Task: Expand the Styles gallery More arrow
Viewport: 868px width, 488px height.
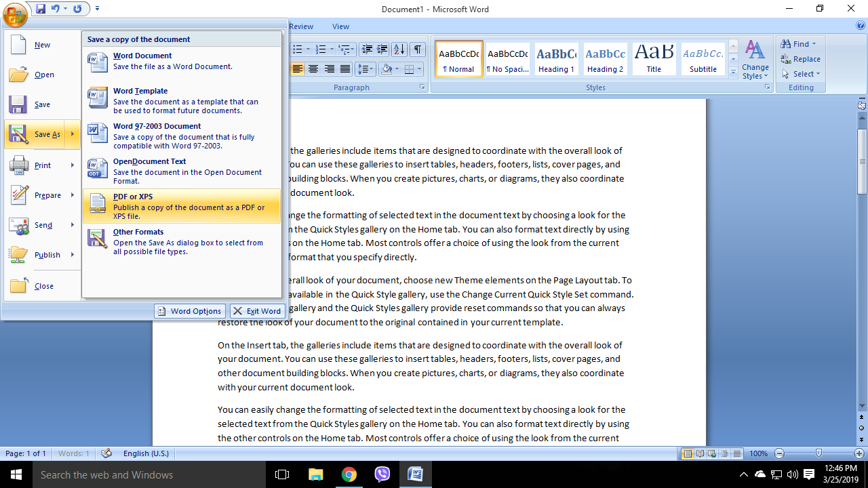Action: tap(733, 72)
